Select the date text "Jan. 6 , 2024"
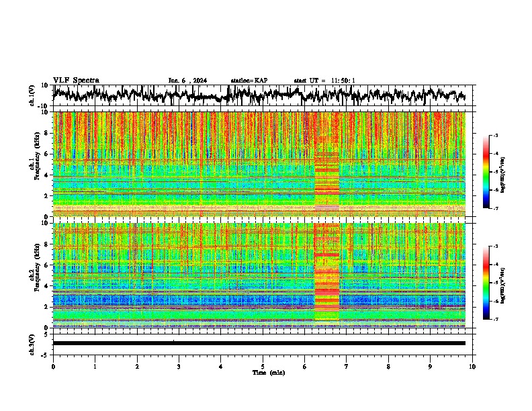The height and width of the screenshot is (411, 532). [x=187, y=81]
